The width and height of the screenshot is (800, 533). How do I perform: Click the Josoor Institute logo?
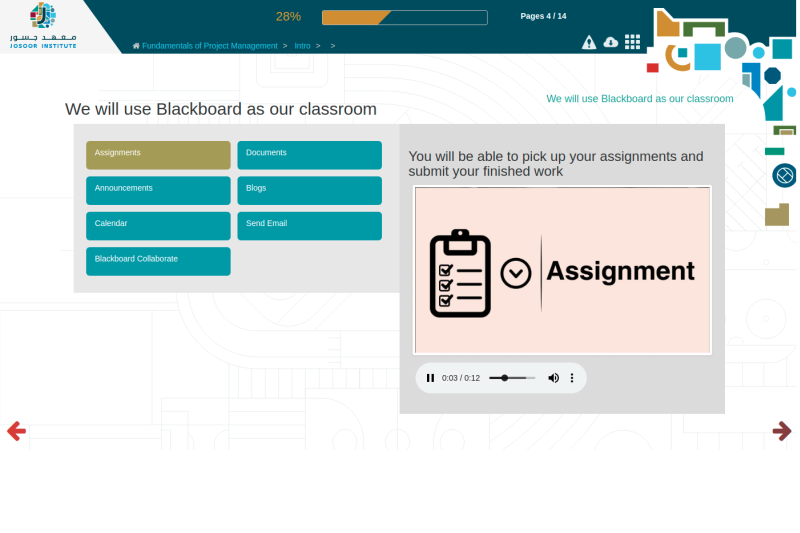click(x=43, y=26)
